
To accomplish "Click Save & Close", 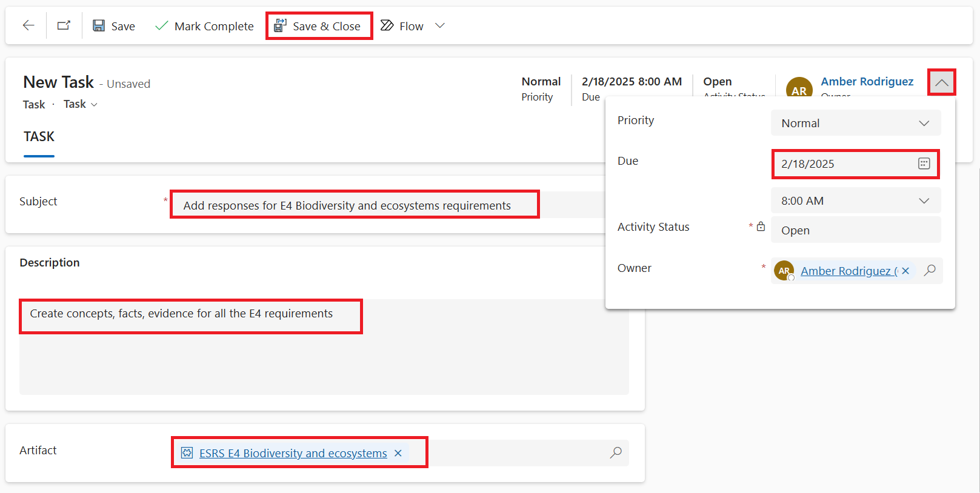I will click(x=318, y=26).
